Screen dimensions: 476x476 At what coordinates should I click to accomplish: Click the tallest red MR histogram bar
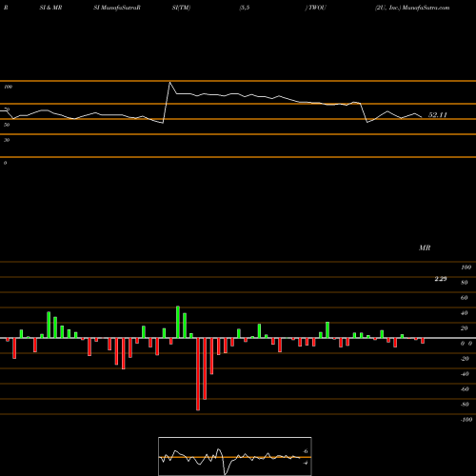[x=198, y=374]
